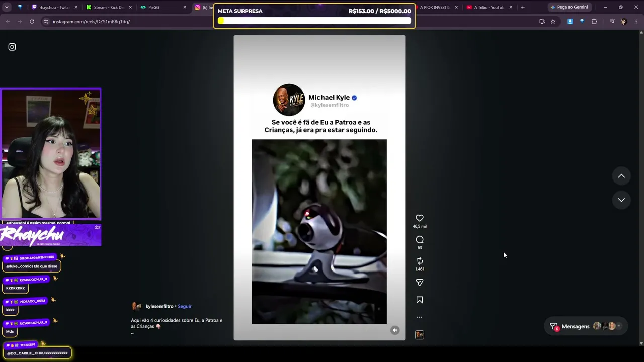
Task: Open the media controls toolbar icon
Action: 612,22
